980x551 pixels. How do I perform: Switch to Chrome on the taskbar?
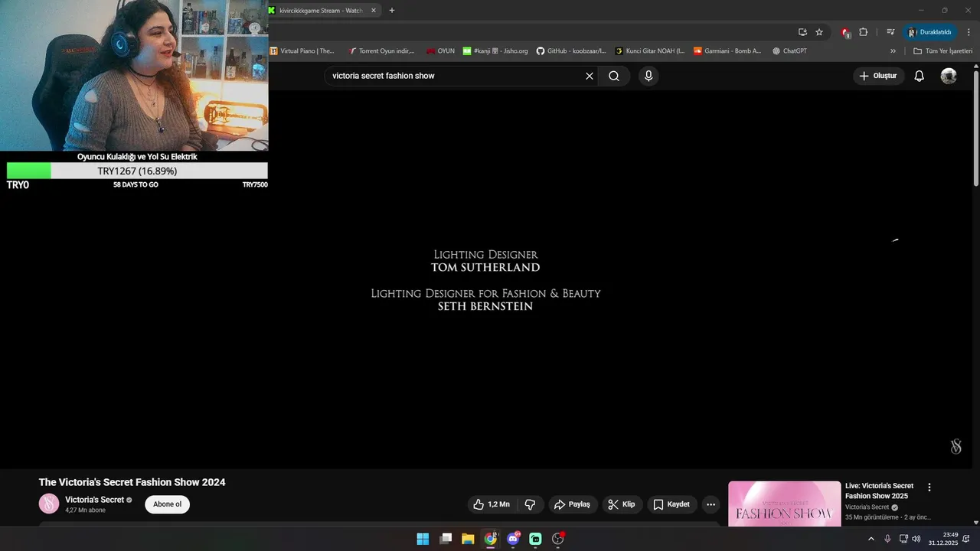click(491, 539)
